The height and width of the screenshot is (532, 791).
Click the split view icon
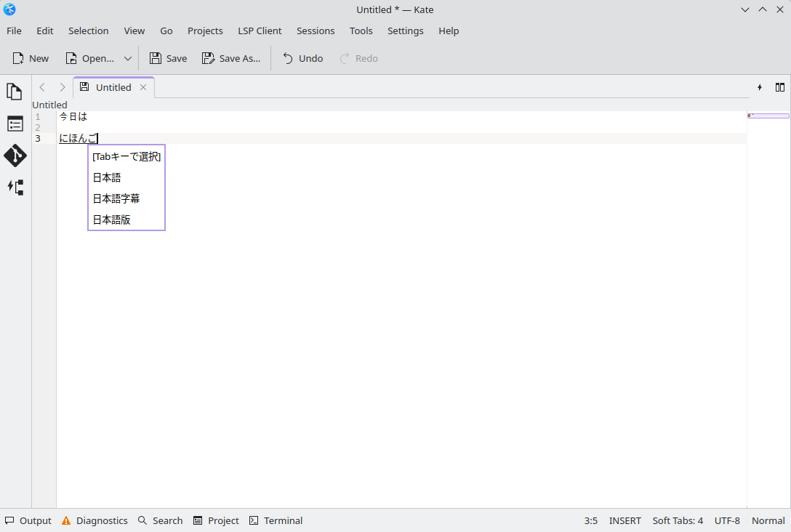point(780,87)
